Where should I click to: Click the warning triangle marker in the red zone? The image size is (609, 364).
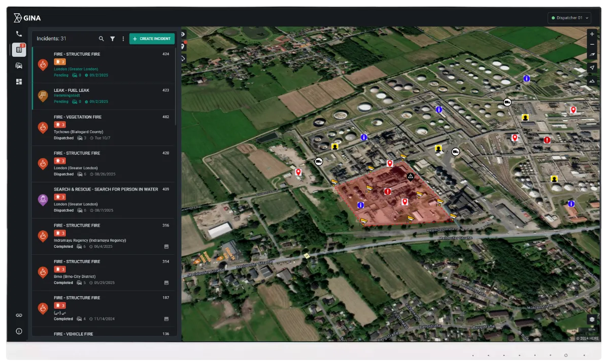click(411, 176)
